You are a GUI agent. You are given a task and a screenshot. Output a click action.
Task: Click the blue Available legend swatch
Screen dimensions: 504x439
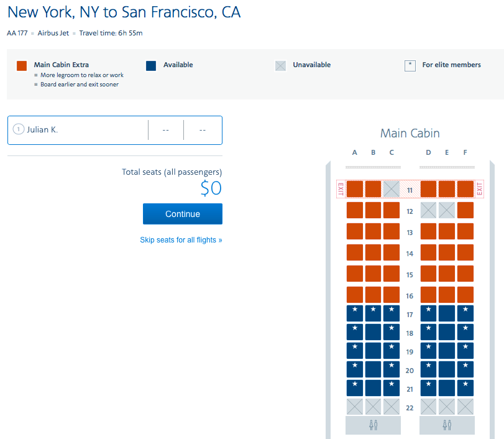[x=151, y=66]
